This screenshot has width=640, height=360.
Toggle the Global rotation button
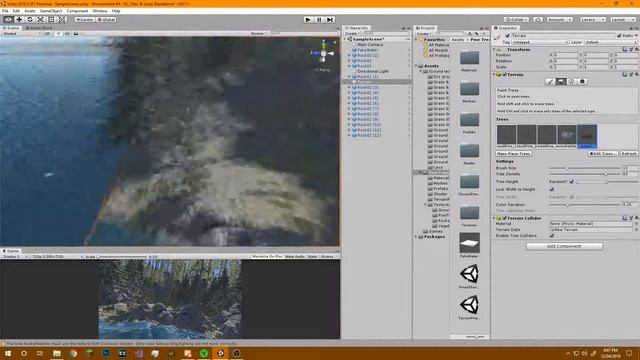[x=106, y=20]
